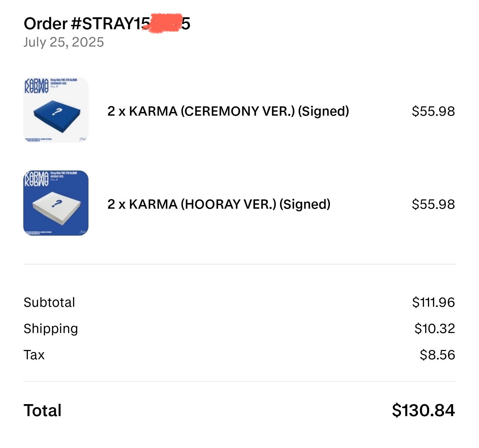Click the Subtotal label
This screenshot has width=479, height=448.
pos(49,302)
